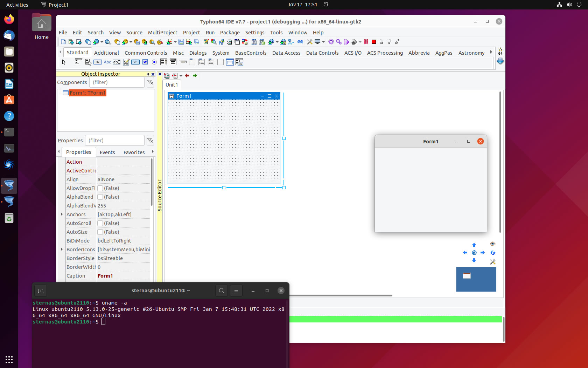The image size is (588, 368).
Task: Click the purple Build gear icon
Action: pos(331,42)
